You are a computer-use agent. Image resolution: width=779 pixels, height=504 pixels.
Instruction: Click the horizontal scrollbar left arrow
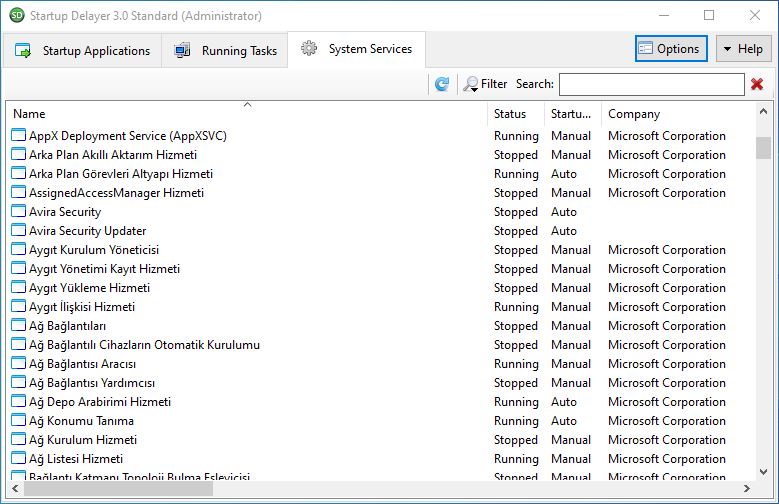[x=15, y=489]
